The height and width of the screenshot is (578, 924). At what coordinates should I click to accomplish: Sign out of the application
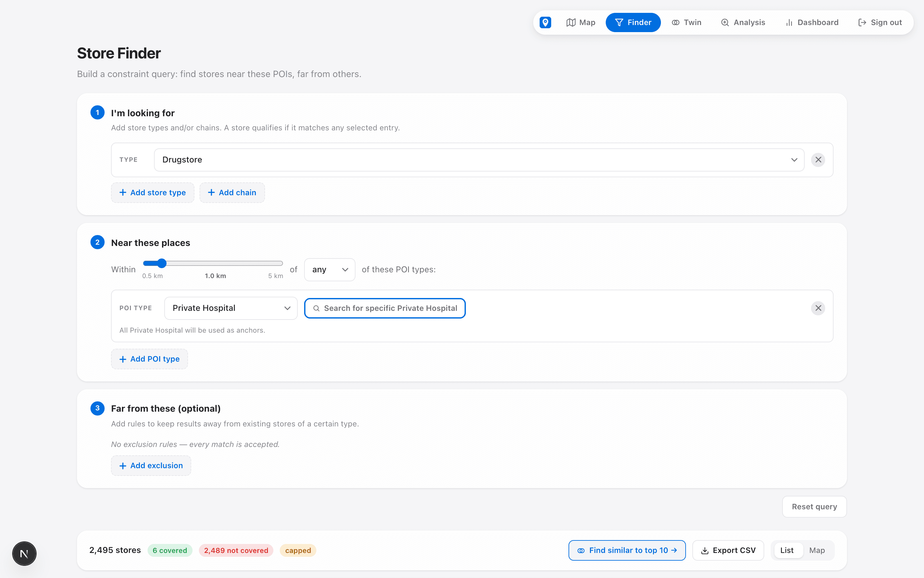tap(880, 22)
